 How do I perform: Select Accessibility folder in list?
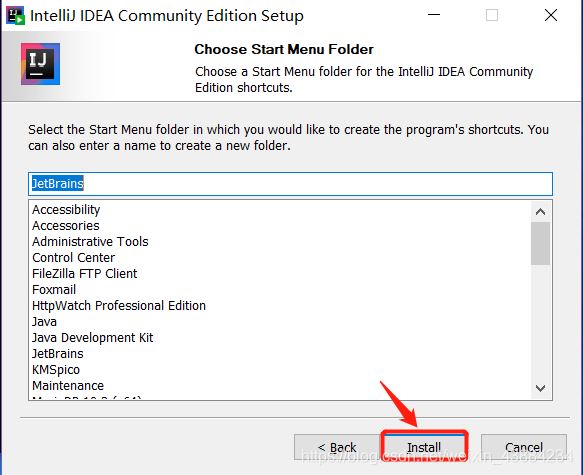66,210
